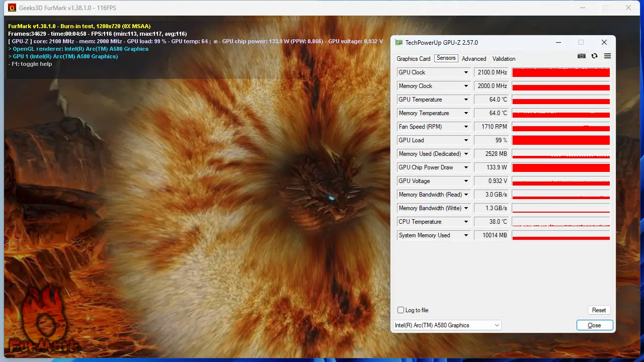Viewport: 644px width, 362px height.
Task: Click the GPU-Z screenshot camera icon
Action: 582,56
